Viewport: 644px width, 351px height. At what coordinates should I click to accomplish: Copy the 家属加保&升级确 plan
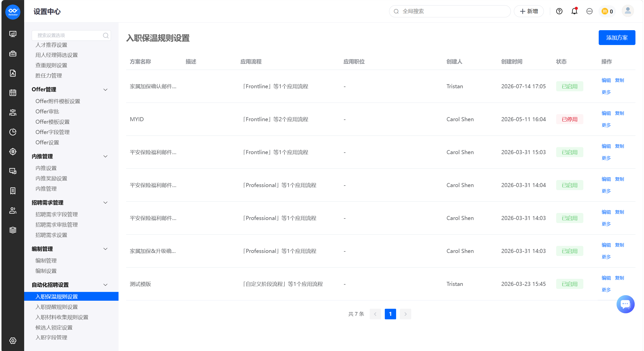619,245
